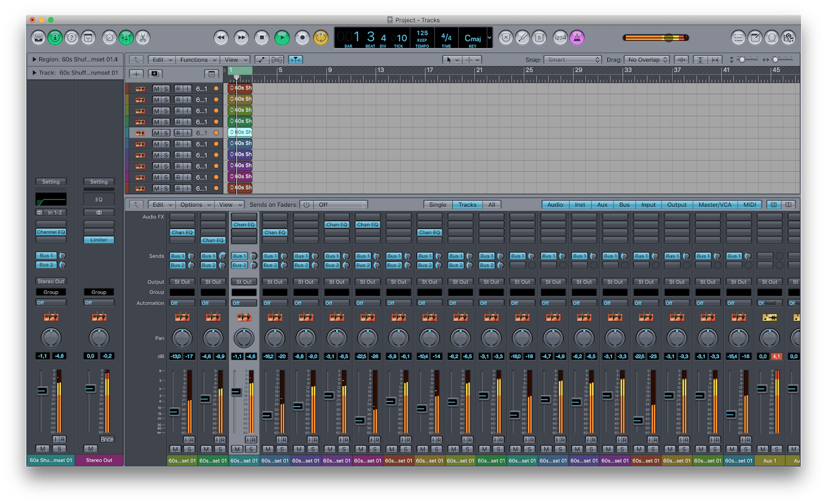Screen dimensions: 827x504
Task: Switch to the Tracks filter tab in Mixer
Action: point(467,204)
